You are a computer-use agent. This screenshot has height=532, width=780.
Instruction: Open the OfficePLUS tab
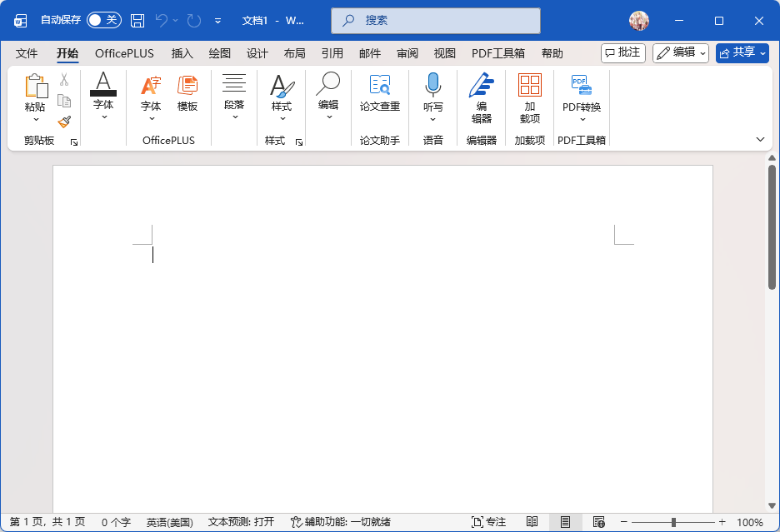(x=124, y=53)
